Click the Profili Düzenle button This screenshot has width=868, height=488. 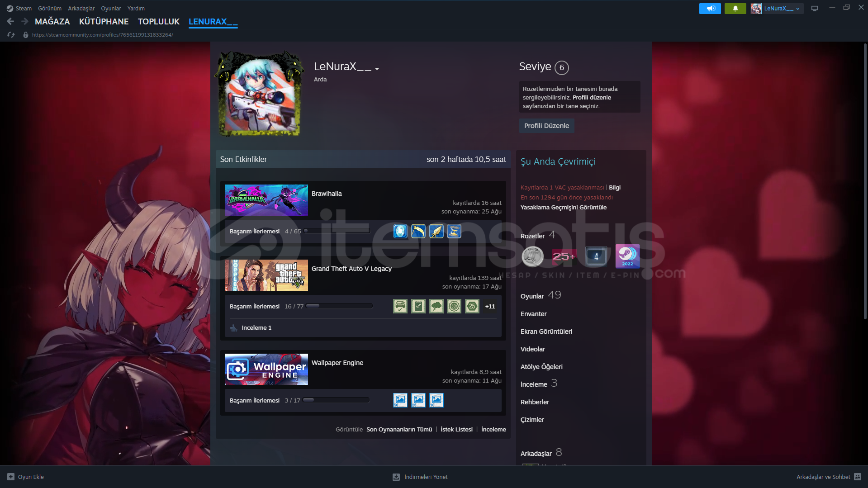pos(546,126)
